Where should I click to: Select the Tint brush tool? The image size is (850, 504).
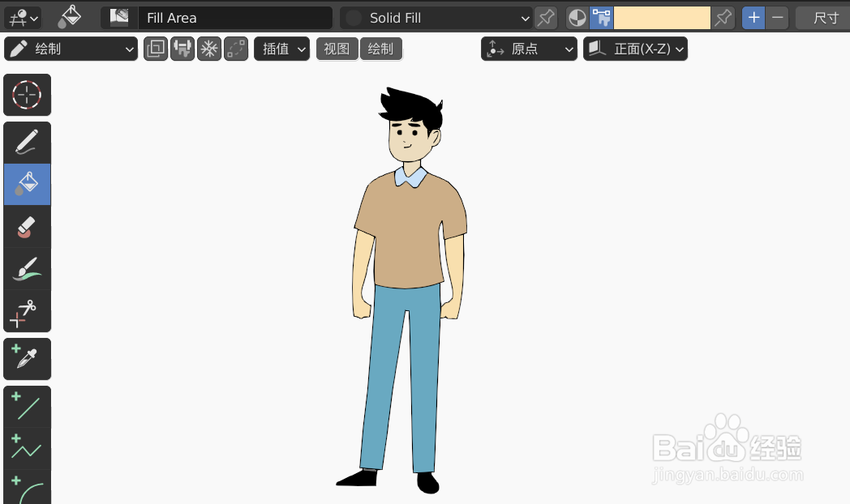[x=27, y=269]
